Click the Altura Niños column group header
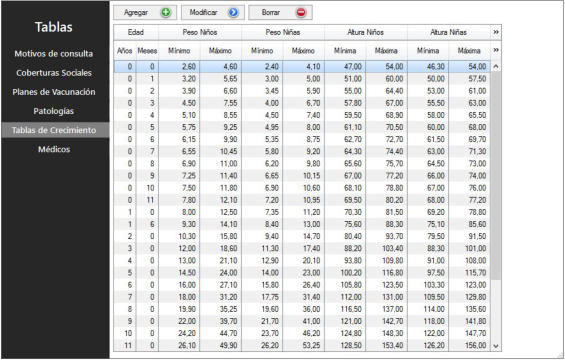Viewport: 565px width, 360px height. point(366,32)
